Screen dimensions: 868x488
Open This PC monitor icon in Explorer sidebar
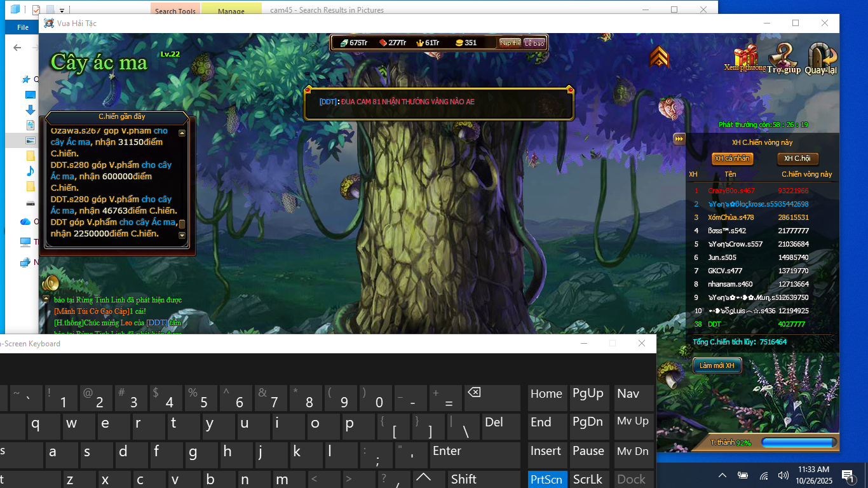pyautogui.click(x=25, y=242)
